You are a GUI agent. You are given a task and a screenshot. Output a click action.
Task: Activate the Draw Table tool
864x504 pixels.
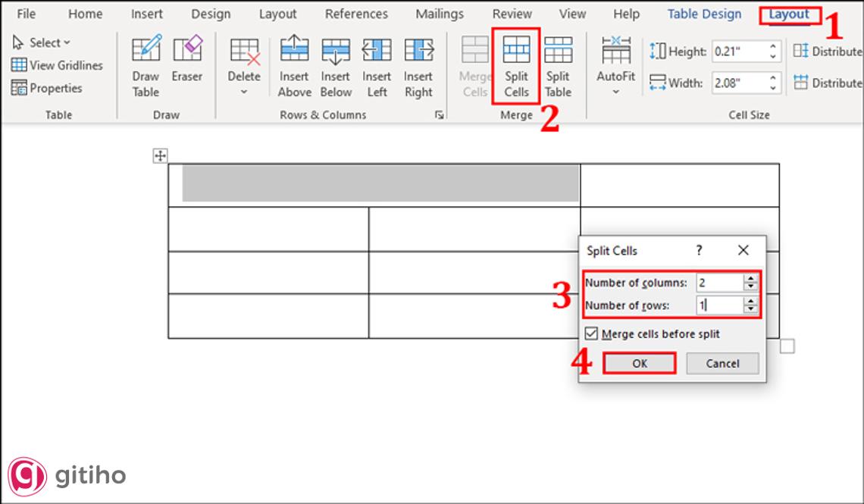[146, 67]
